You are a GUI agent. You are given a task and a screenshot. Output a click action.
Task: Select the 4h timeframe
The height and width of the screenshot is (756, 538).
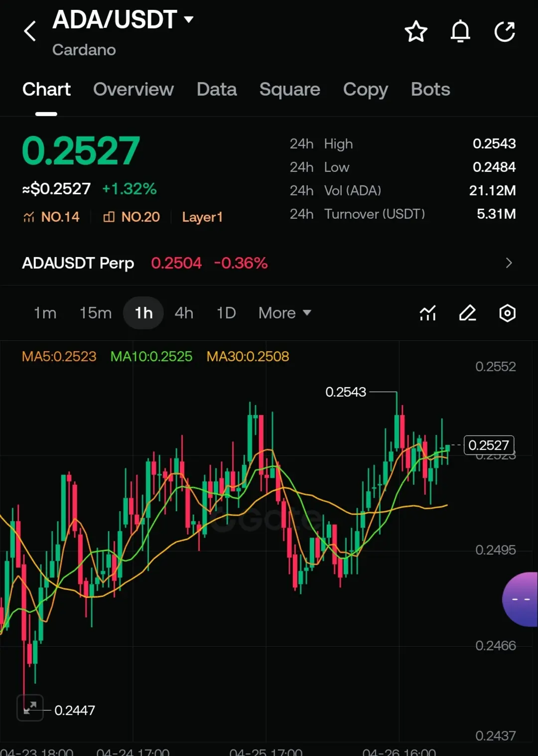(184, 313)
